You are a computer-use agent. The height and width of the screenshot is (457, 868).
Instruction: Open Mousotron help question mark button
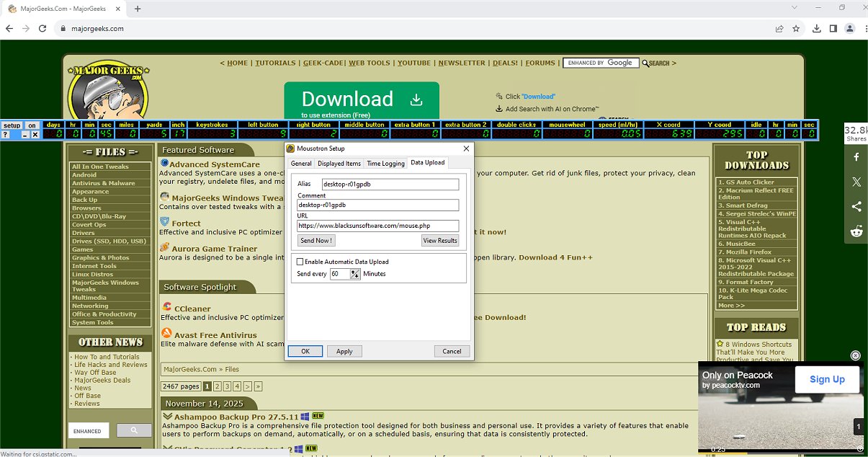[x=6, y=135]
